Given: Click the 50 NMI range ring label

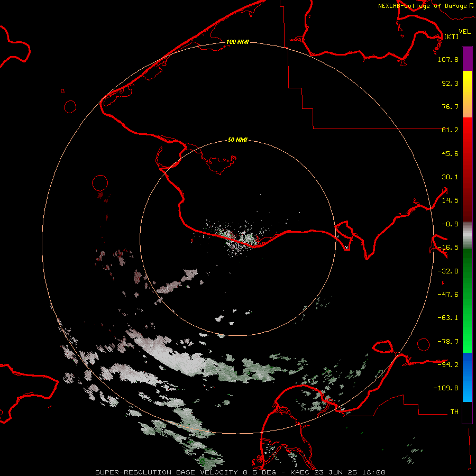Looking at the screenshot, I should pyautogui.click(x=237, y=140).
